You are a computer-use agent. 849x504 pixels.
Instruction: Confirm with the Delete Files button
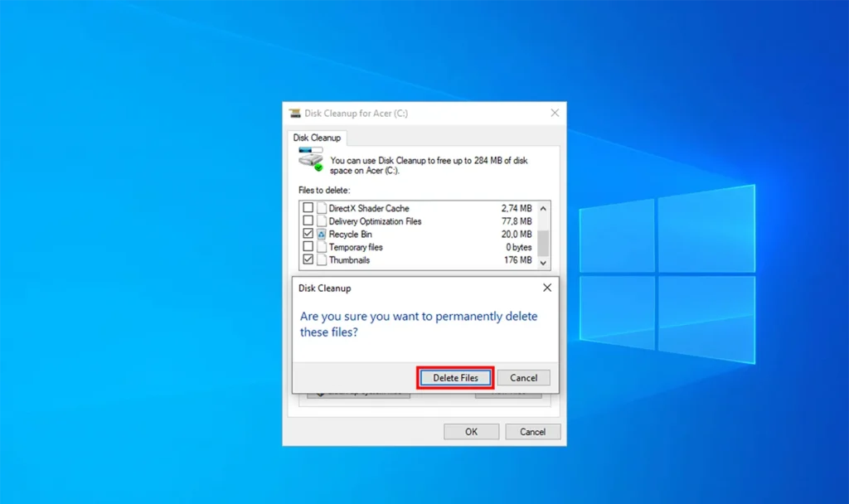[455, 378]
